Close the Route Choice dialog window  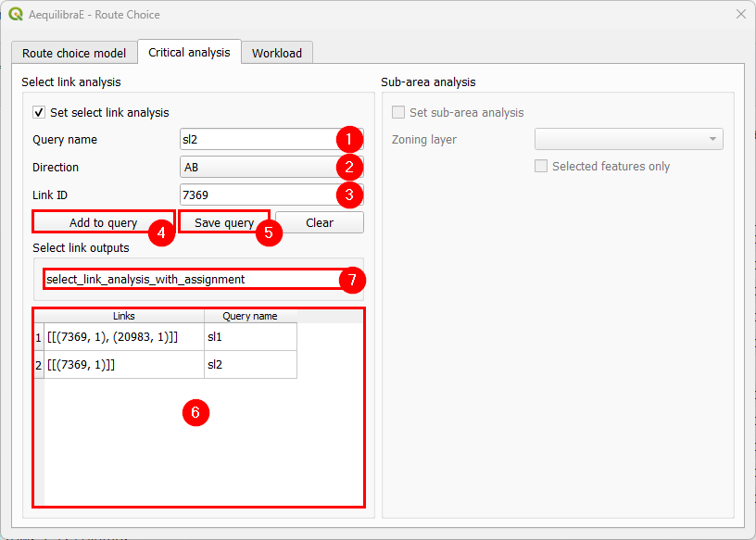740,15
